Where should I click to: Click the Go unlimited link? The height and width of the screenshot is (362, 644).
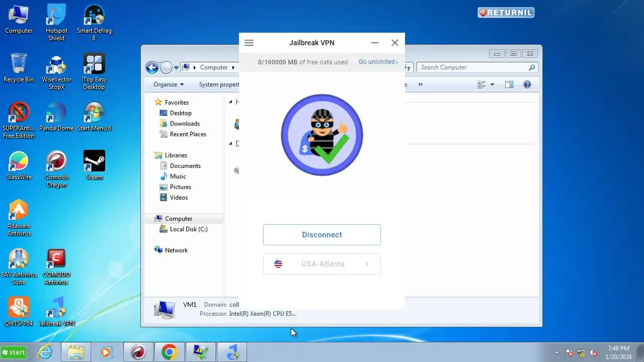378,62
